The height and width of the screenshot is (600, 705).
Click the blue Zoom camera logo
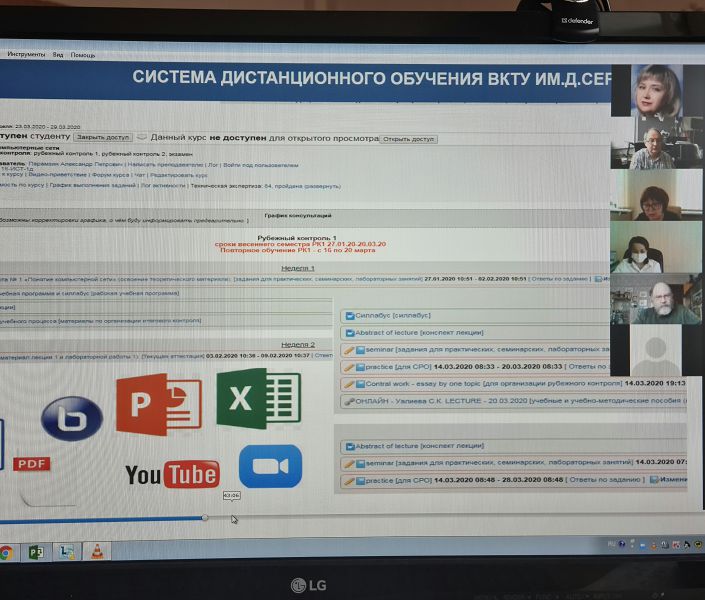click(x=270, y=466)
